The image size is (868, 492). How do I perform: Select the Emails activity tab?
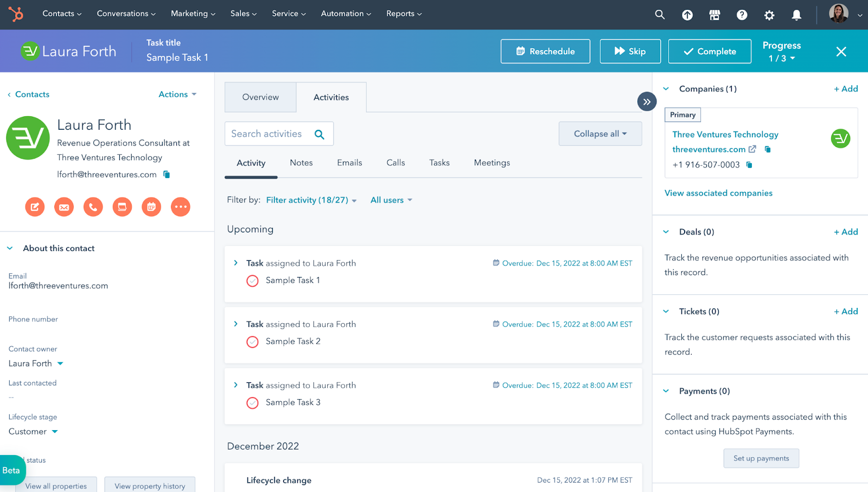[x=349, y=163]
